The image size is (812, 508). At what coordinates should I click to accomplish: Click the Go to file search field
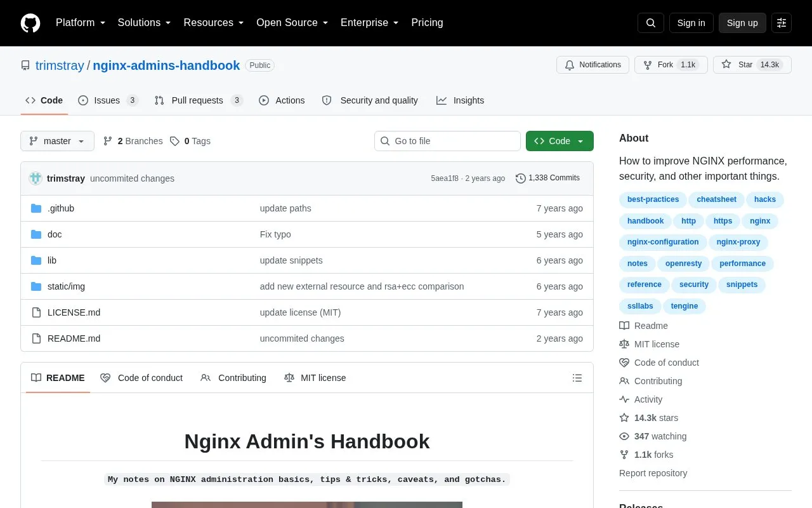447,141
